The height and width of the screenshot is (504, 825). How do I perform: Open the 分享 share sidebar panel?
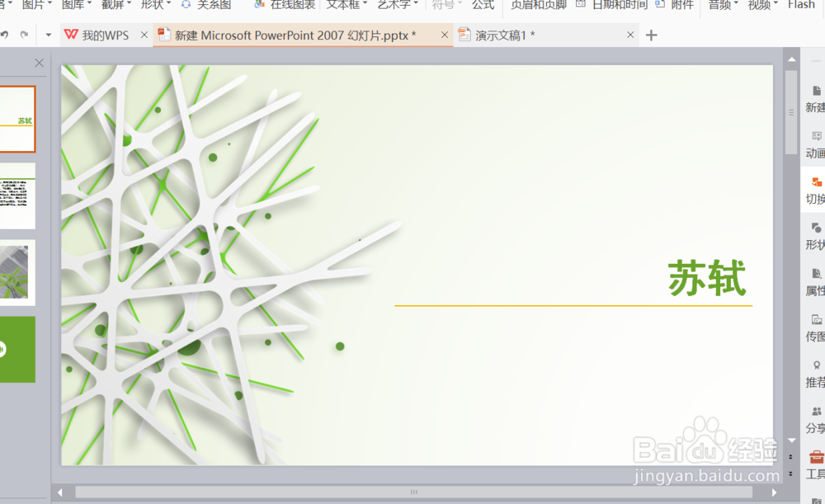point(815,420)
